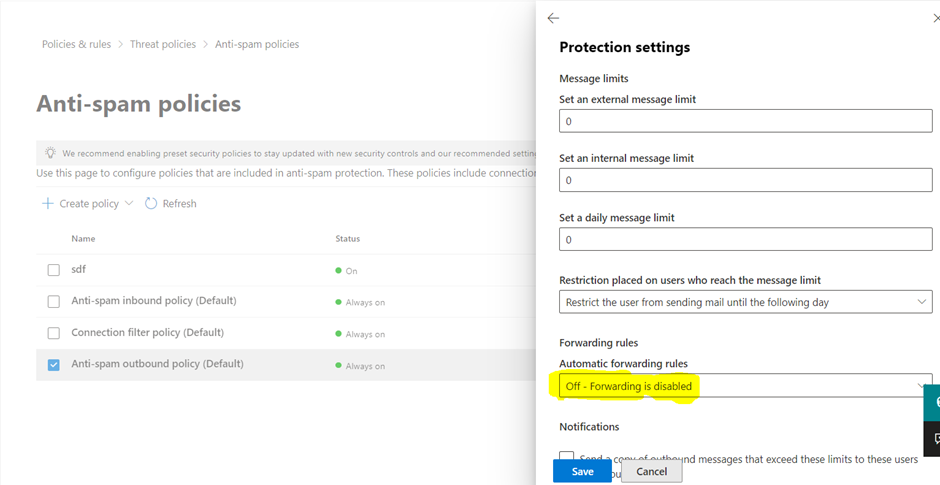Click the circular Refresh icon
The width and height of the screenshot is (940, 485).
pyautogui.click(x=150, y=204)
